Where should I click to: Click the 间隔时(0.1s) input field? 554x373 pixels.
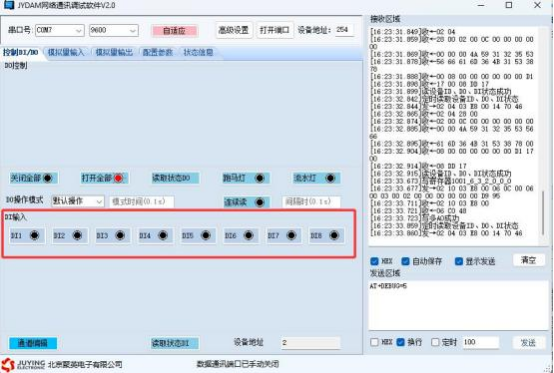coord(311,201)
